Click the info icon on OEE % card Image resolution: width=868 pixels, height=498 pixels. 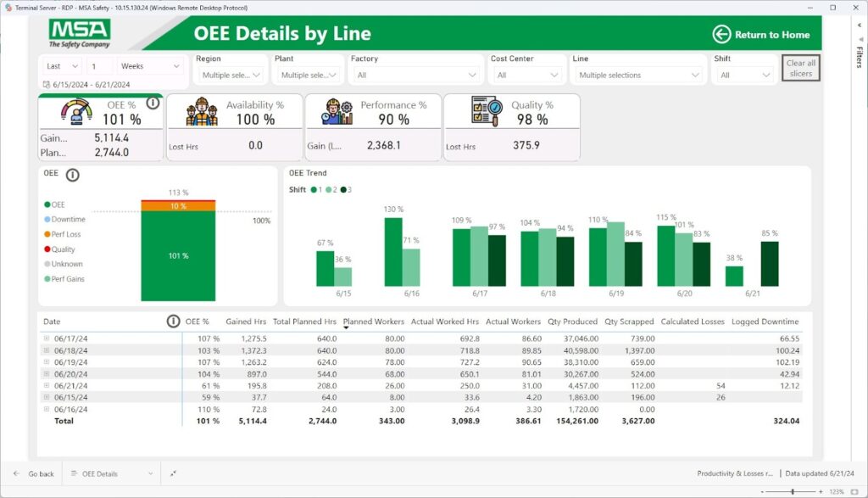(153, 103)
